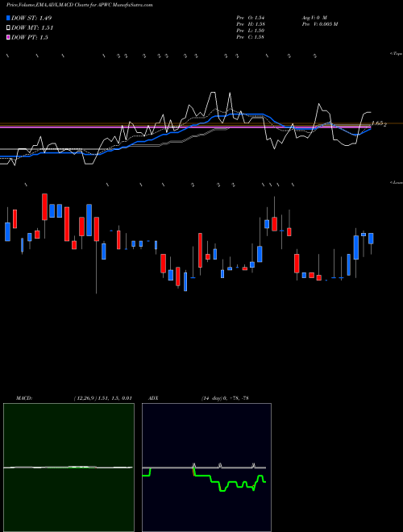Click the 'MACD:' panel heading
This screenshot has width=403, height=532.
[24, 398]
